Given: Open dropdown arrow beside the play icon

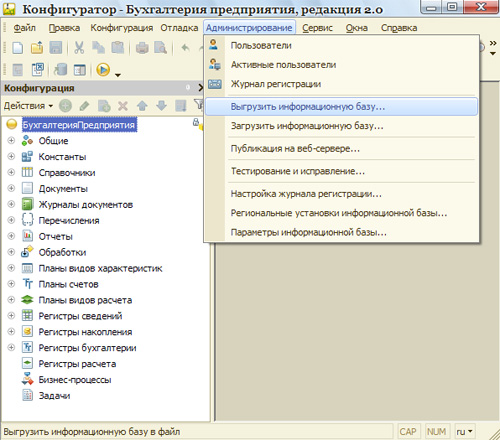Looking at the screenshot, I should [118, 75].
